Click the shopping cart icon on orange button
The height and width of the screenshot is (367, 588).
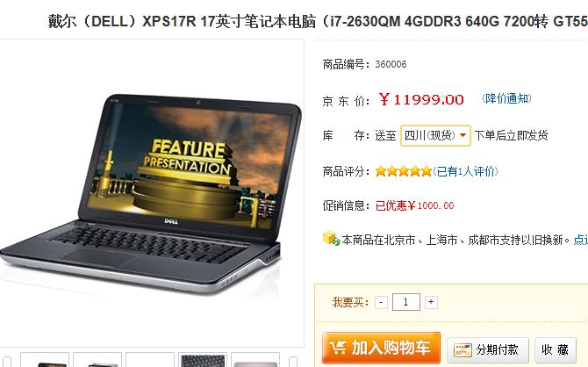pos(337,348)
